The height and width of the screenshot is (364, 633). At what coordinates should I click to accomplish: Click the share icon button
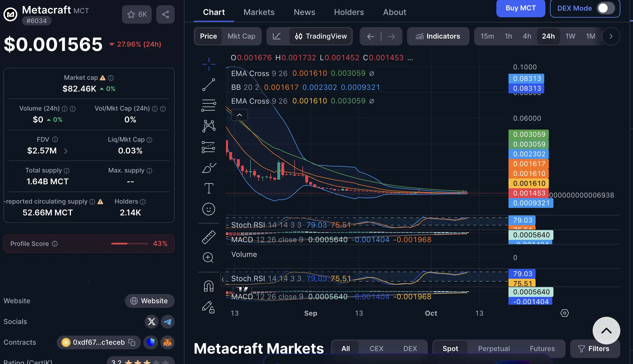tap(165, 14)
